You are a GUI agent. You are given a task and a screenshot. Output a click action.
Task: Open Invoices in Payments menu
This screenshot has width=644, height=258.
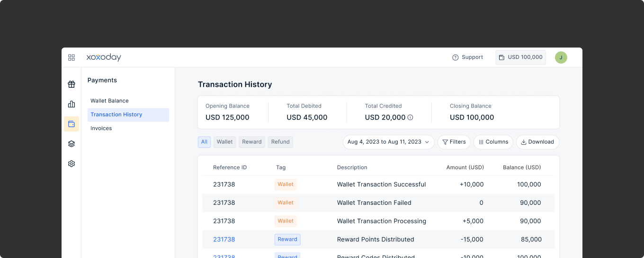[x=101, y=129]
